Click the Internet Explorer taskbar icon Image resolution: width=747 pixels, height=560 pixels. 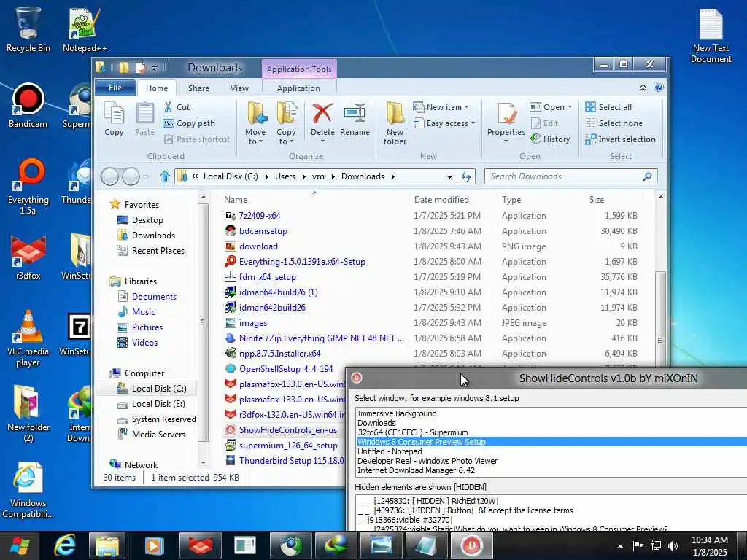65,545
